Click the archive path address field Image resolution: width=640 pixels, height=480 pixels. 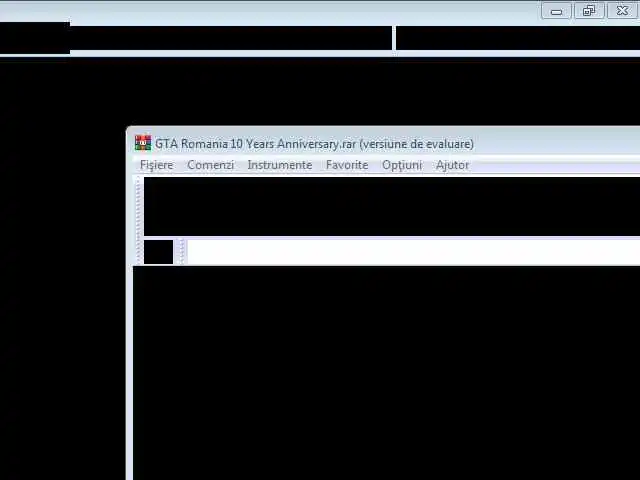413,252
